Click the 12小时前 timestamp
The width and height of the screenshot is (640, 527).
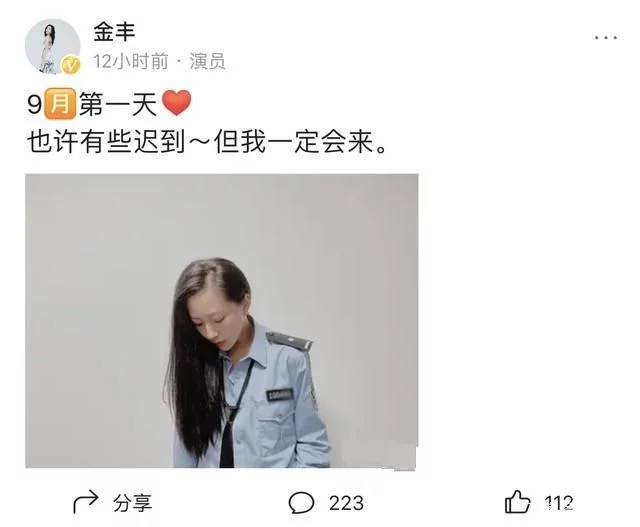[x=131, y=62]
